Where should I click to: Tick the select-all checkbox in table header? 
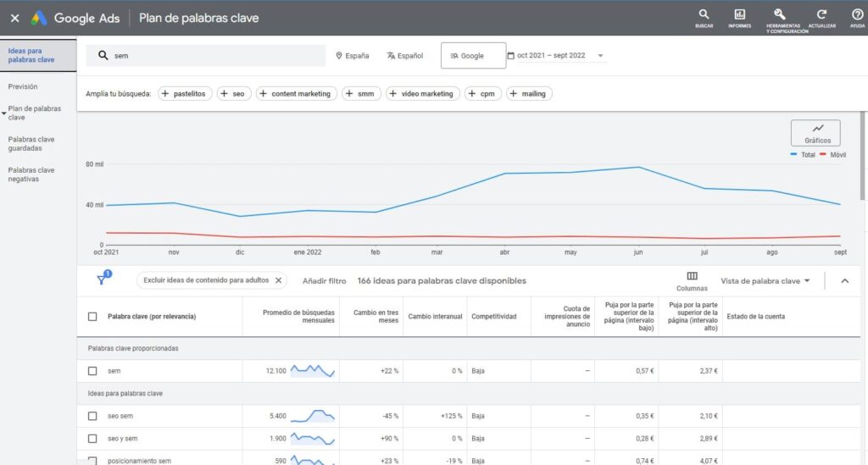92,317
